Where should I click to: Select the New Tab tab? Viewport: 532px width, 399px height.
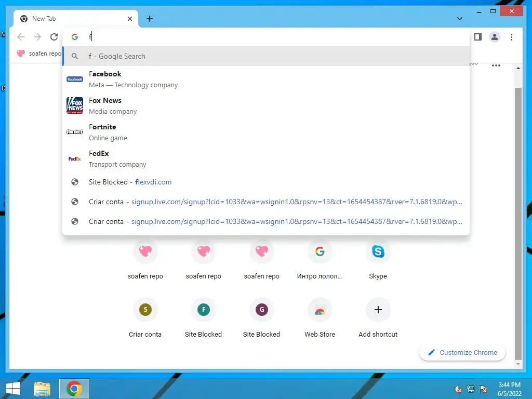click(x=76, y=19)
